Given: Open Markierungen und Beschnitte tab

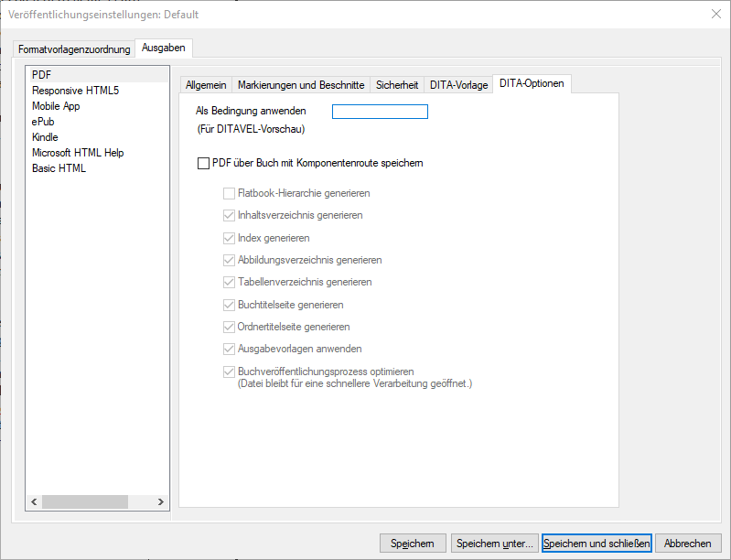Looking at the screenshot, I should click(x=301, y=85).
